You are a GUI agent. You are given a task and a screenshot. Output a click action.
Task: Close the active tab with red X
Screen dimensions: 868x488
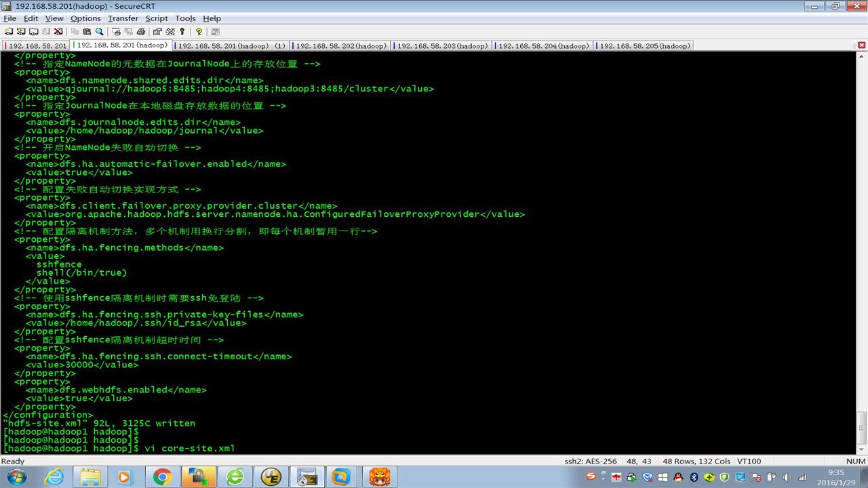(862, 45)
